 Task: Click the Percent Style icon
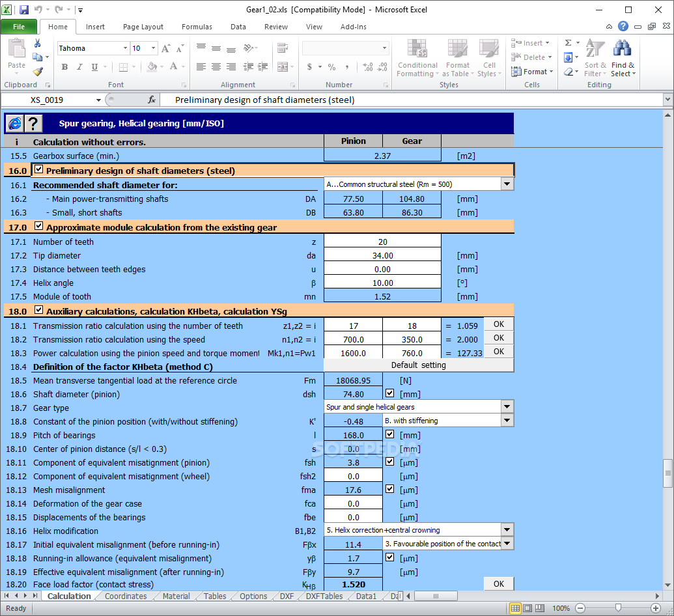click(x=331, y=66)
